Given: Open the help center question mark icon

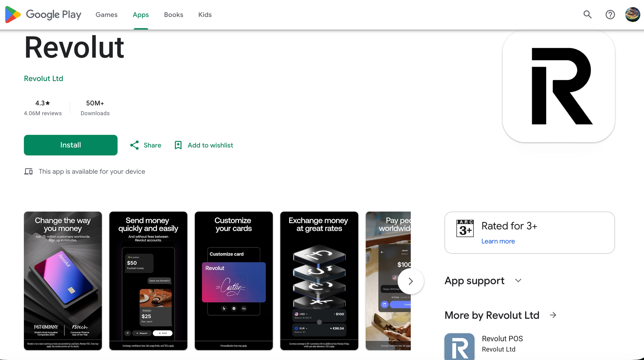Looking at the screenshot, I should tap(610, 14).
